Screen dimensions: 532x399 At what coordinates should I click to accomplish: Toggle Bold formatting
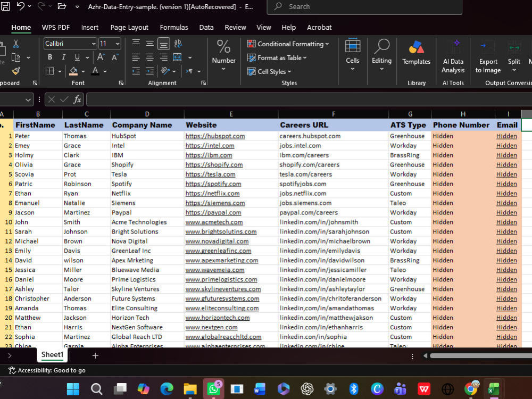[x=50, y=57]
